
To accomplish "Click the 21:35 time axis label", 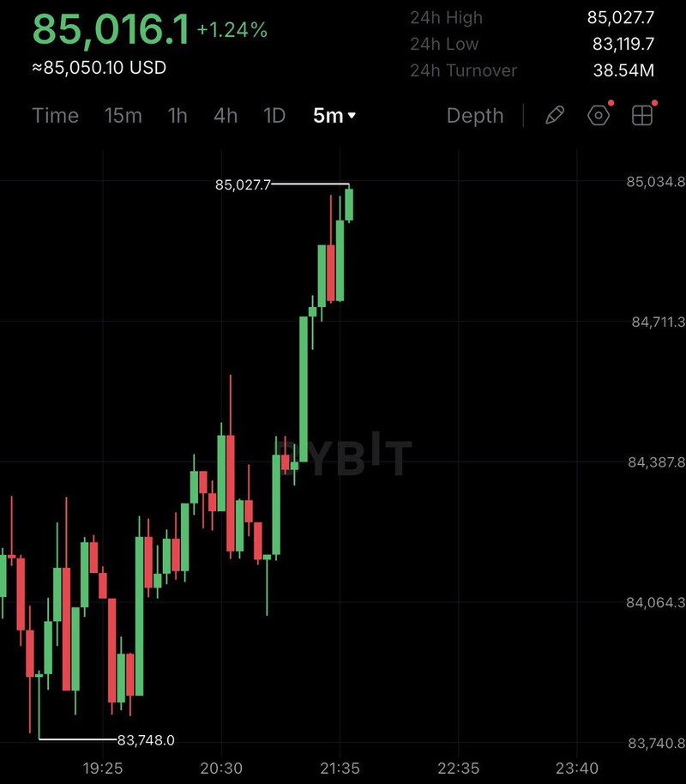I will (x=340, y=768).
